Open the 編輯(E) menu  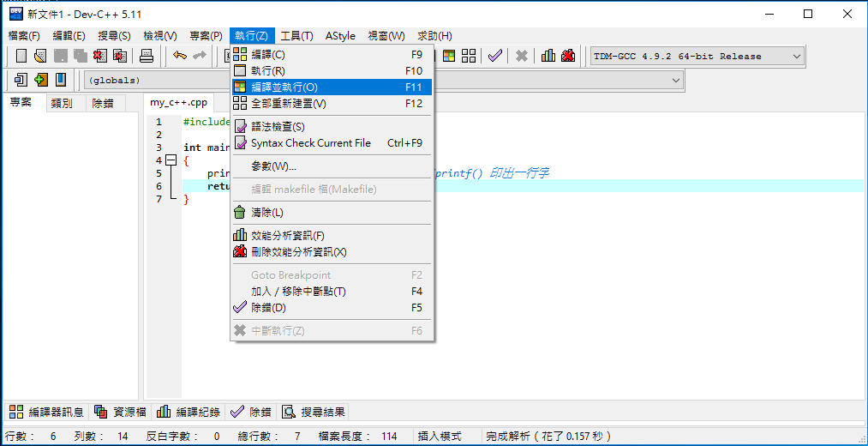pos(69,36)
